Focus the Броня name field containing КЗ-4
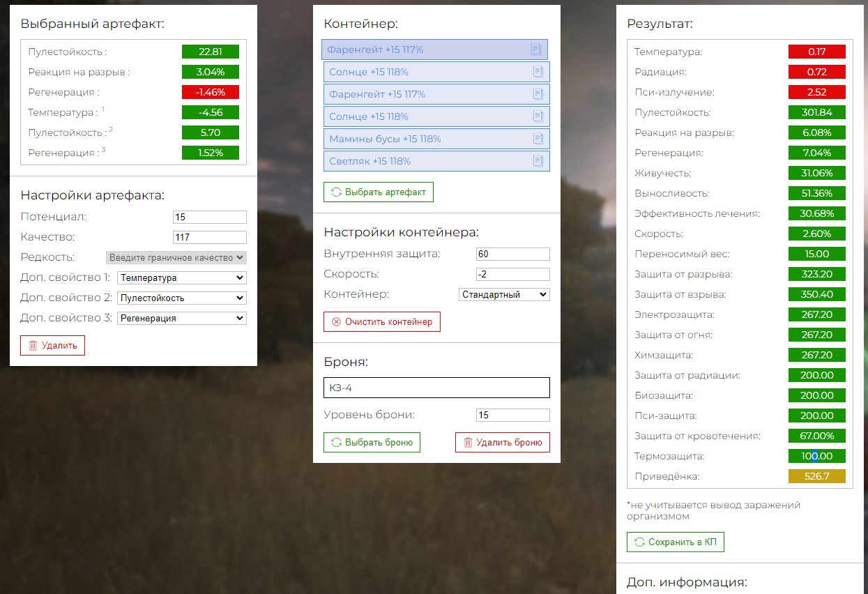868x594 pixels. click(436, 388)
